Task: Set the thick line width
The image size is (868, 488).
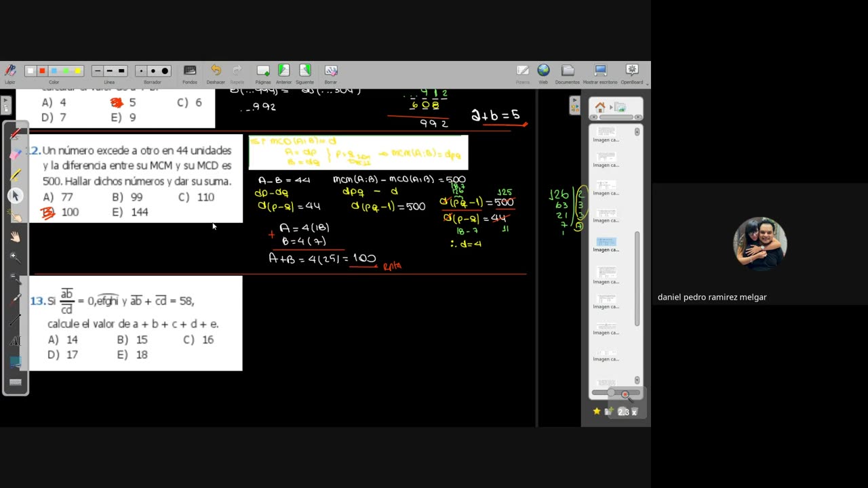Action: 121,70
